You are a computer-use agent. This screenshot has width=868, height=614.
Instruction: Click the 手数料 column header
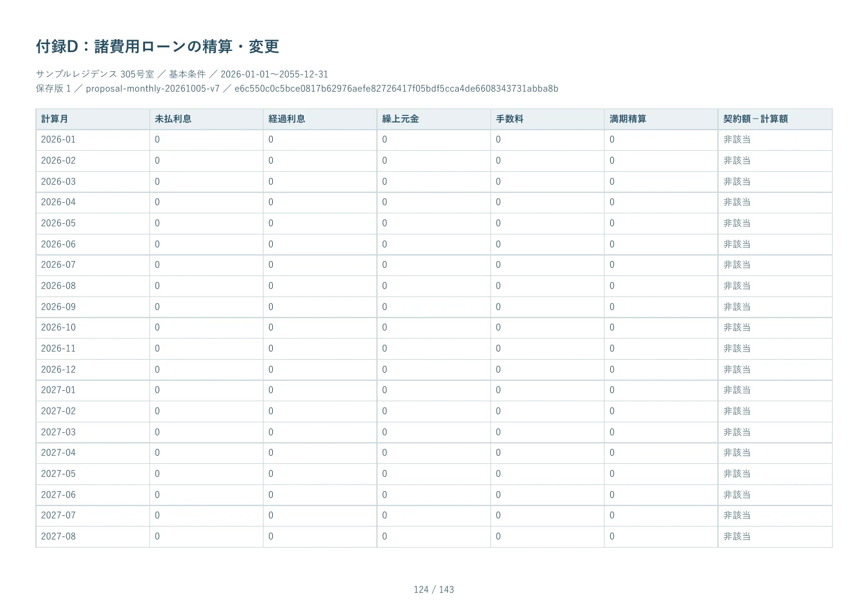pos(547,119)
